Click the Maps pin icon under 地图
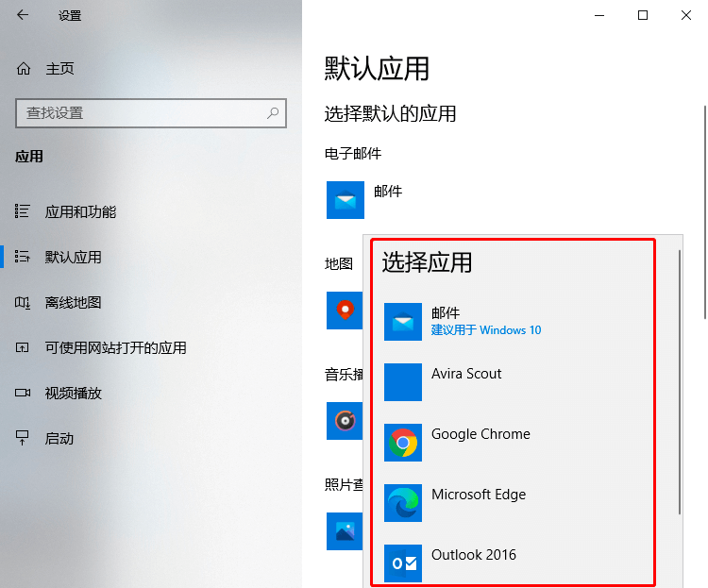This screenshot has height=588, width=708. click(x=345, y=311)
